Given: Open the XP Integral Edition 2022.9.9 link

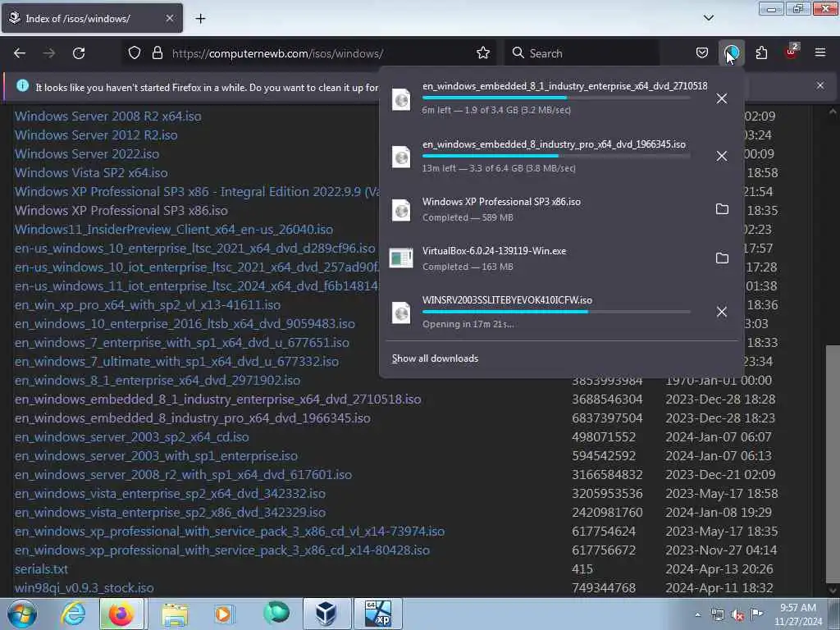Looking at the screenshot, I should pyautogui.click(x=197, y=192).
